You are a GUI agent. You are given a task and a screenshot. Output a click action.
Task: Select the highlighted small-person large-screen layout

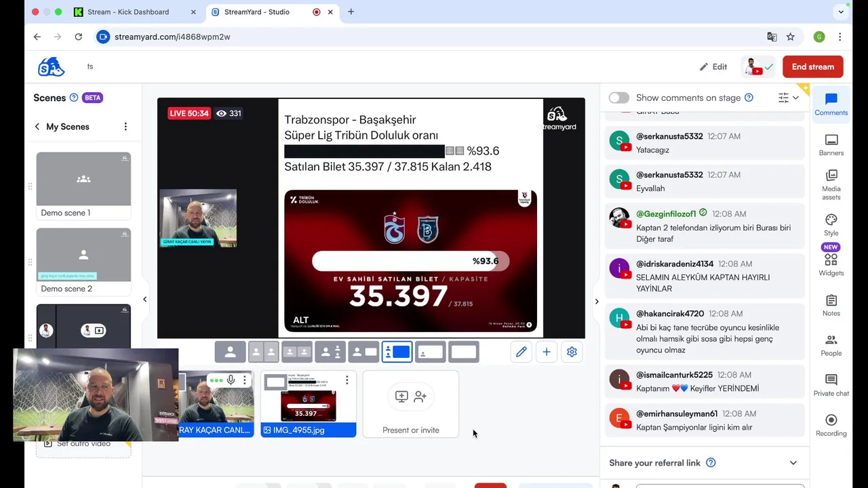click(x=397, y=352)
